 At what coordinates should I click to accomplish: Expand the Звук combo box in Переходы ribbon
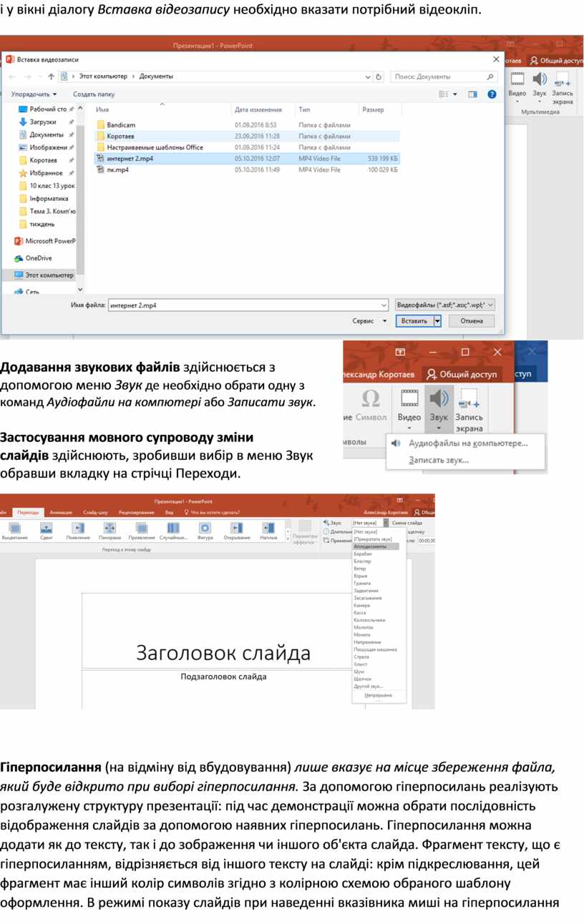386,523
